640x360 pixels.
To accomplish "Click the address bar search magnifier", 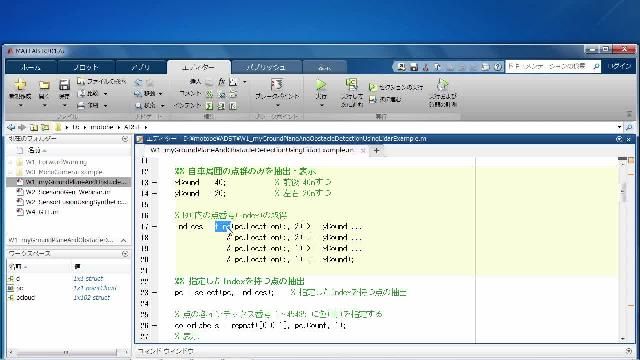I will (629, 127).
